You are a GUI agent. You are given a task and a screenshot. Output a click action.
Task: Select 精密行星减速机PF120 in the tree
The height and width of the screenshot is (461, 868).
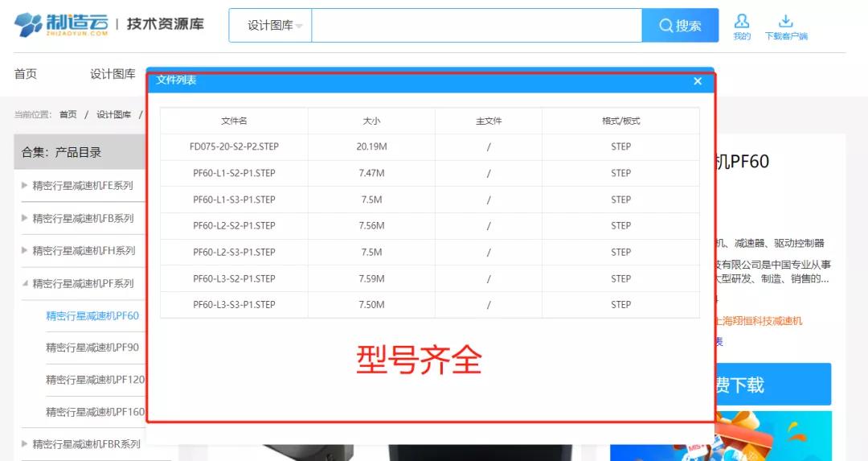pos(95,380)
